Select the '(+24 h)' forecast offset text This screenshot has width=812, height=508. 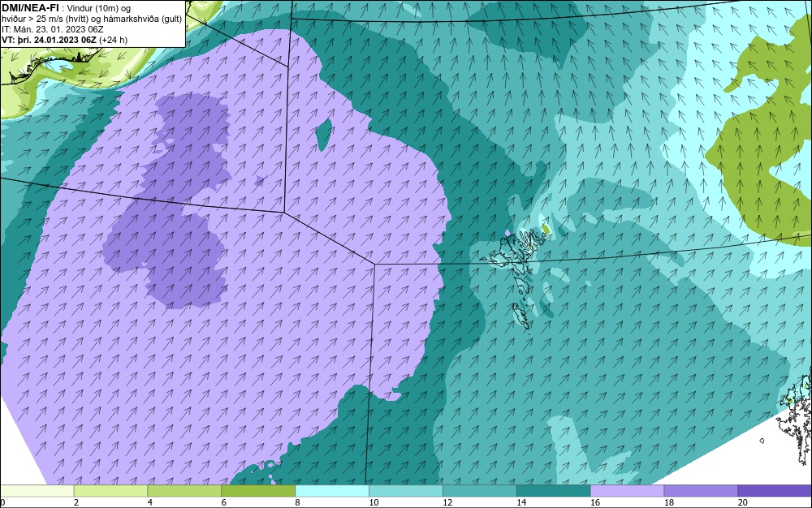114,40
